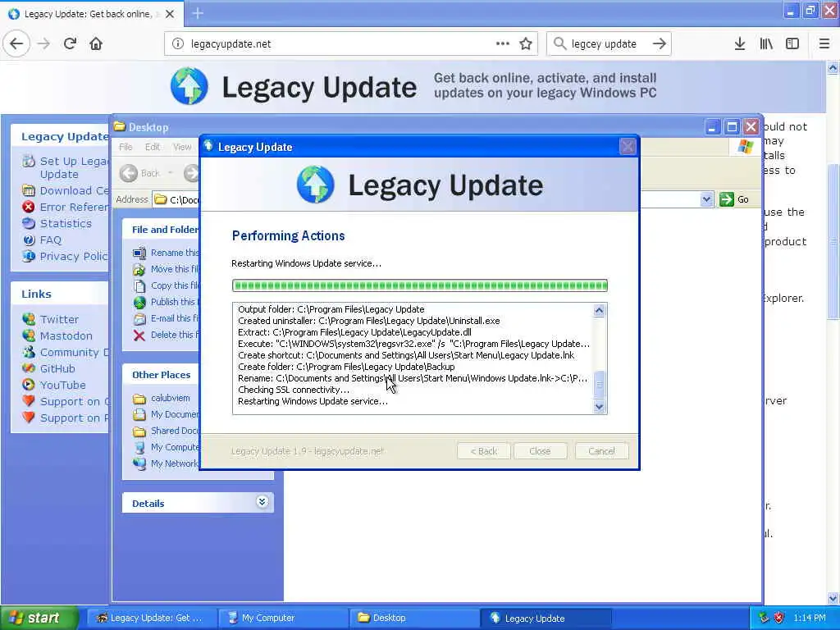Click Move this file task
Image resolution: width=840 pixels, height=630 pixels.
[x=166, y=269]
